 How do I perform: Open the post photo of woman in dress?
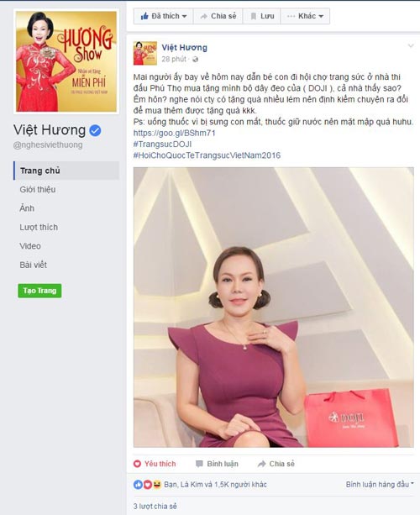click(274, 307)
